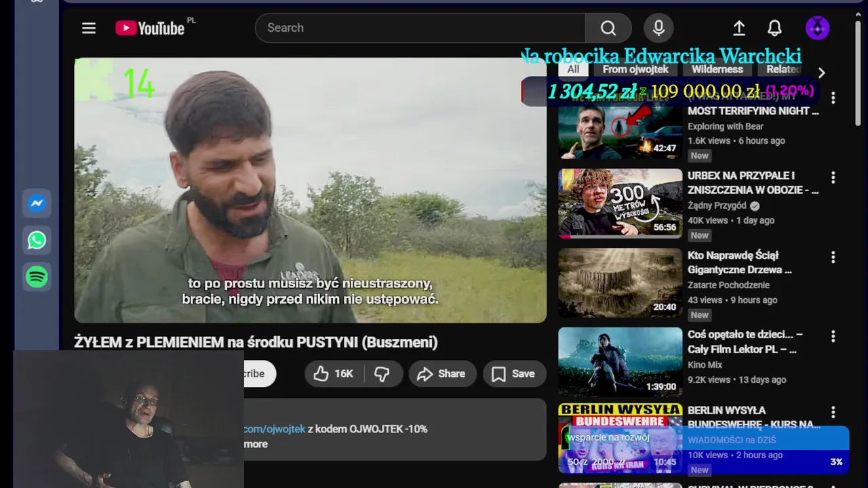Visit the Zatarte Pochodzenie channel
The height and width of the screenshot is (488, 868).
[x=728, y=285]
